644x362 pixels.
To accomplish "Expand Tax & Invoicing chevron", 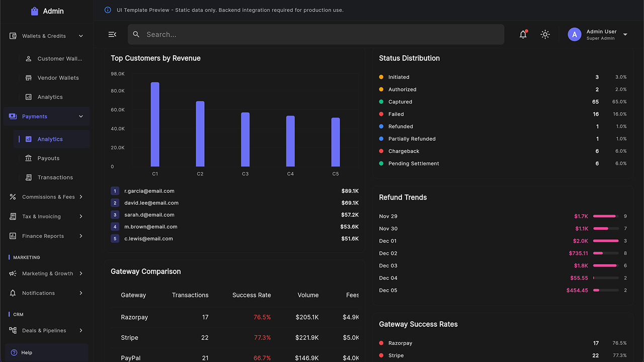I will (x=81, y=216).
